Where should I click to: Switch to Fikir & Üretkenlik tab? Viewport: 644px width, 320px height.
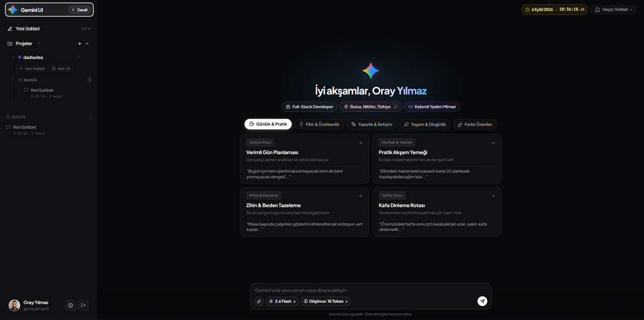click(x=319, y=125)
